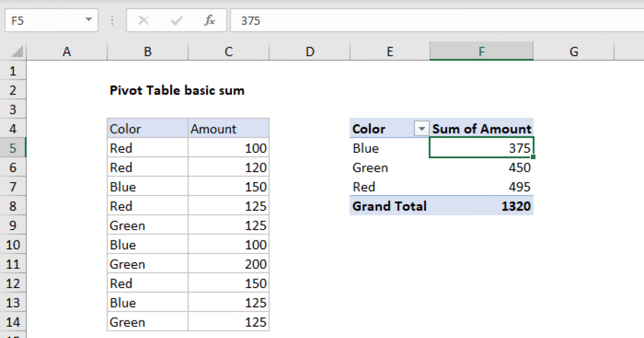
Task: Select the Sum of Amount header cell
Action: pyautogui.click(x=481, y=129)
